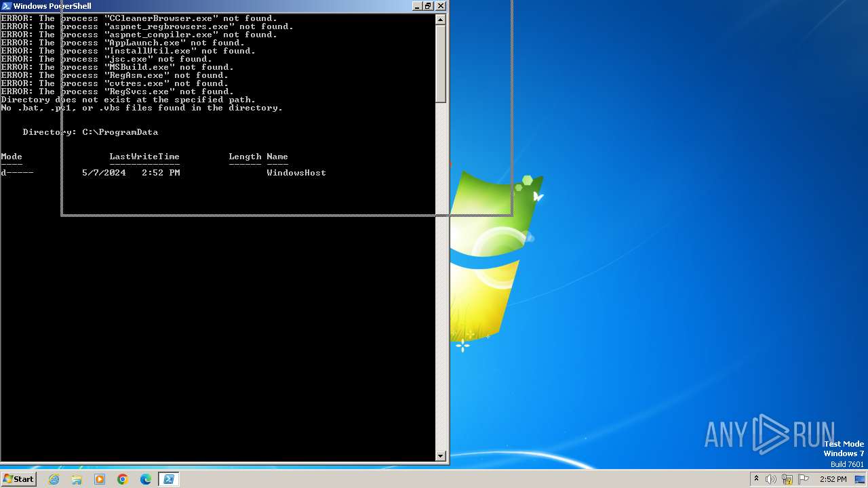Launch Internet Explorer from the taskbar

pos(54,479)
